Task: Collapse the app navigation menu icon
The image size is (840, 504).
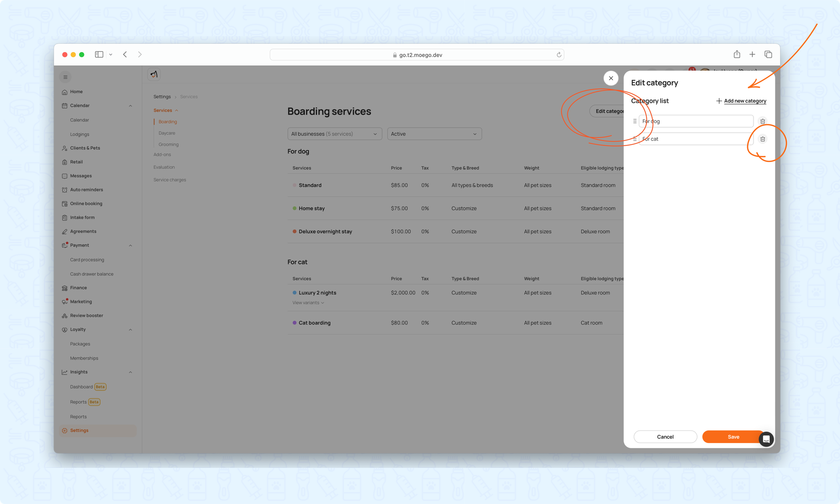Action: 65,77
